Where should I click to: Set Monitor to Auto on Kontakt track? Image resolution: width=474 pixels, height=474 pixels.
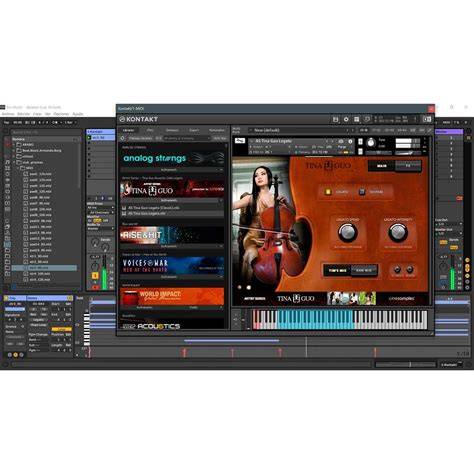[97, 221]
